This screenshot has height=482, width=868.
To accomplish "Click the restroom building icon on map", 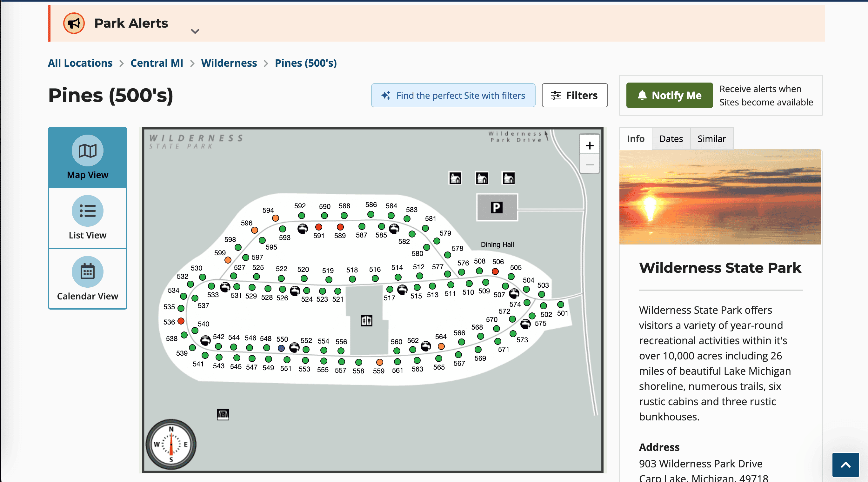I will click(366, 320).
